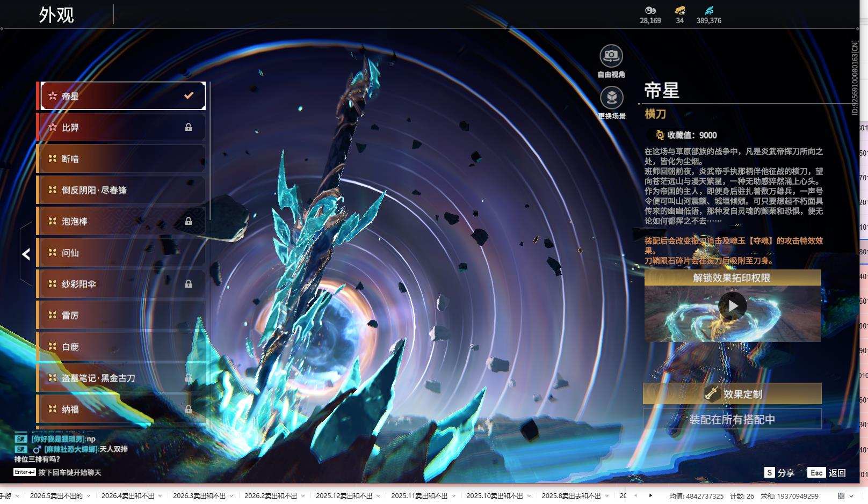
Task: Click player name 你好我是猥琐男 in chat
Action: (58, 439)
